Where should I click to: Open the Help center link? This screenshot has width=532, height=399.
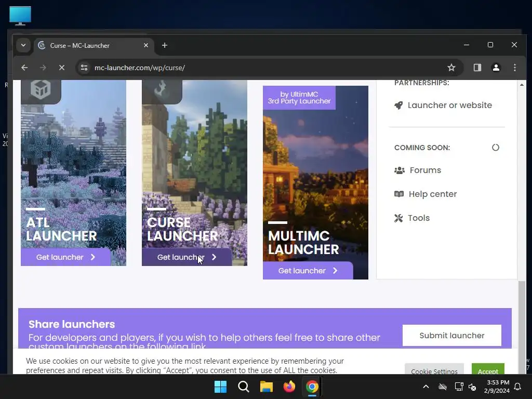(433, 194)
